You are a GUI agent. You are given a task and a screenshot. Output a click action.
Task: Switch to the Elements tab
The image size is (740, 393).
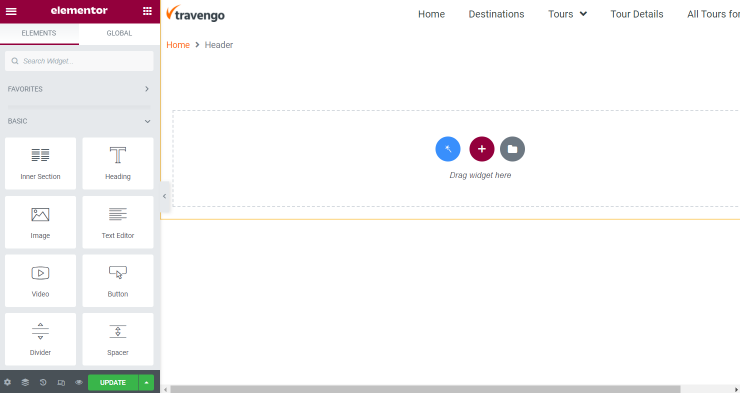(39, 33)
